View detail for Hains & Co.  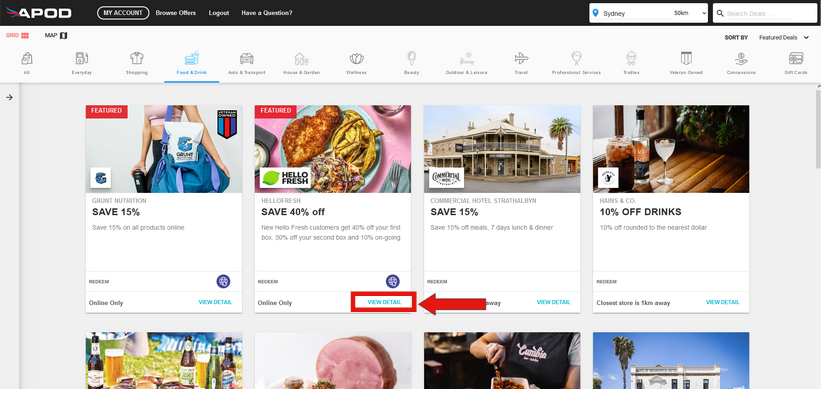click(x=723, y=302)
